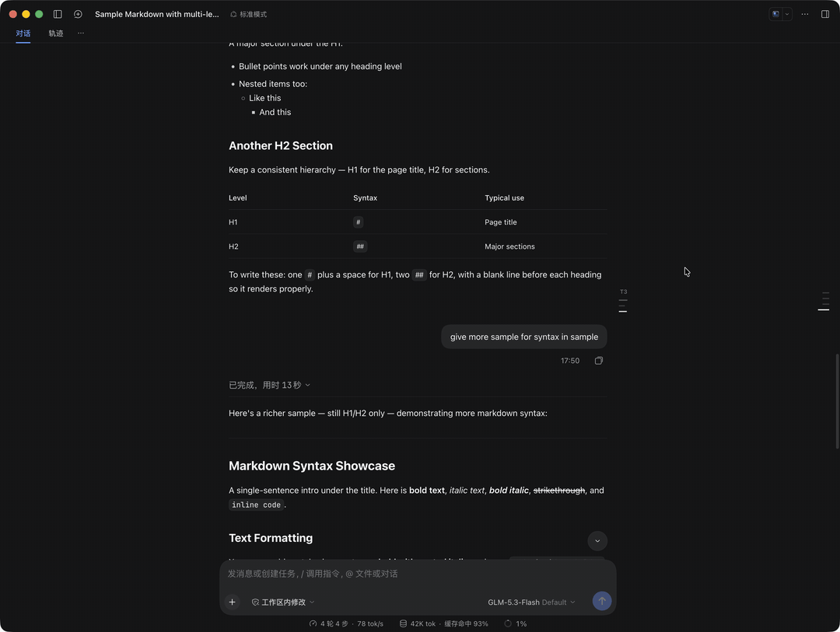Screen dimensions: 840x632
Task: Switch to the 对话 tab
Action: click(x=23, y=33)
